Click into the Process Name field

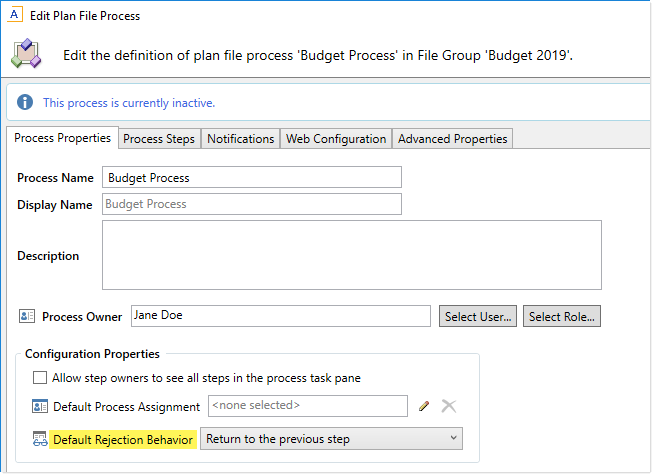tap(252, 178)
